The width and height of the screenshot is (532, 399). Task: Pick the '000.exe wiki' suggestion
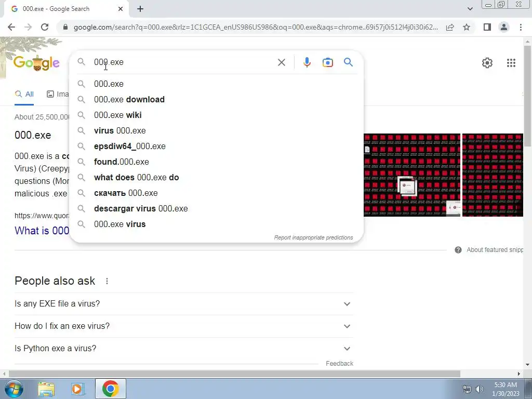tap(216, 115)
